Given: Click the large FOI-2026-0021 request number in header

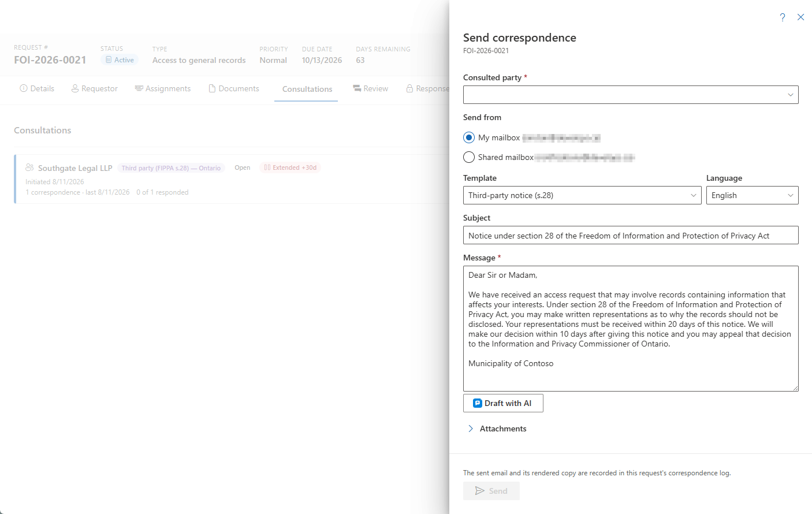Looking at the screenshot, I should (50, 60).
